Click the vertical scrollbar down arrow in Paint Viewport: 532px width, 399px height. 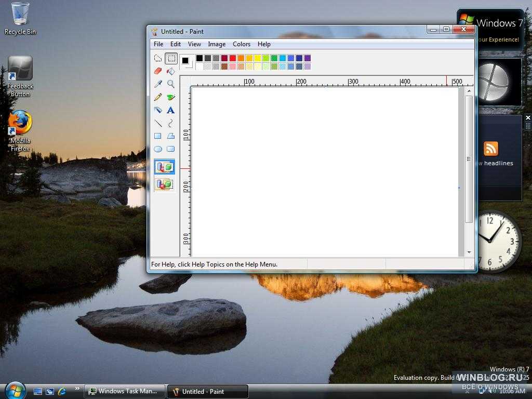(x=469, y=252)
